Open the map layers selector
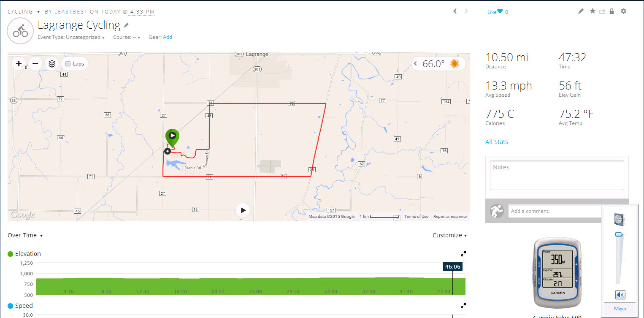Image resolution: width=644 pixels, height=318 pixels. (x=52, y=64)
